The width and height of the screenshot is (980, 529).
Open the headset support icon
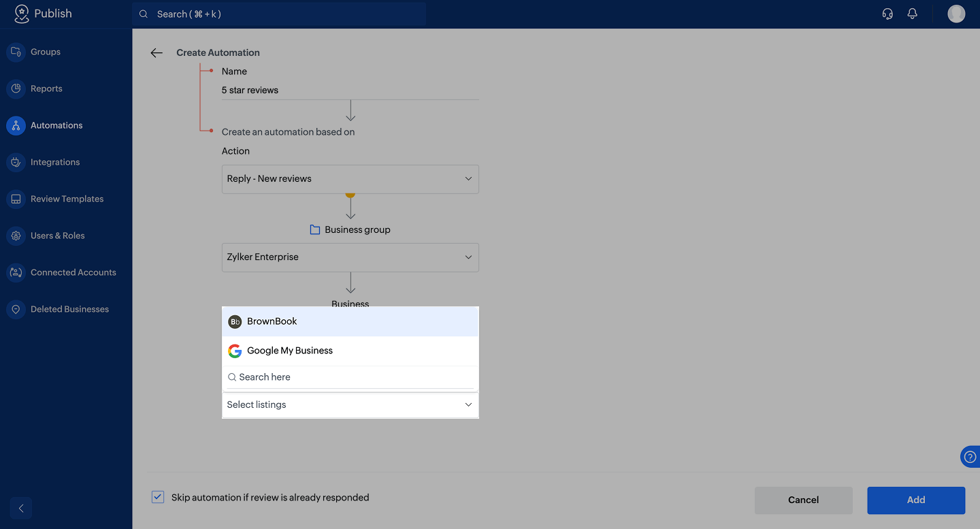[887, 14]
